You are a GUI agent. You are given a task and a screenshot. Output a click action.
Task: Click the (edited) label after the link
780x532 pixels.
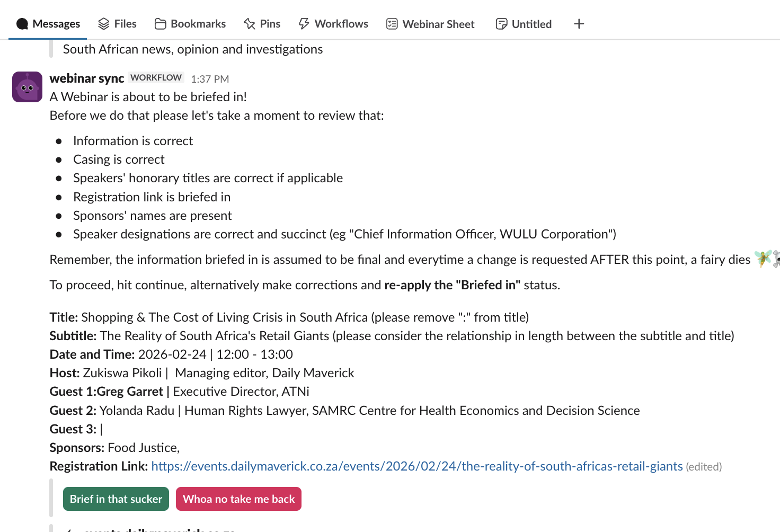(704, 467)
